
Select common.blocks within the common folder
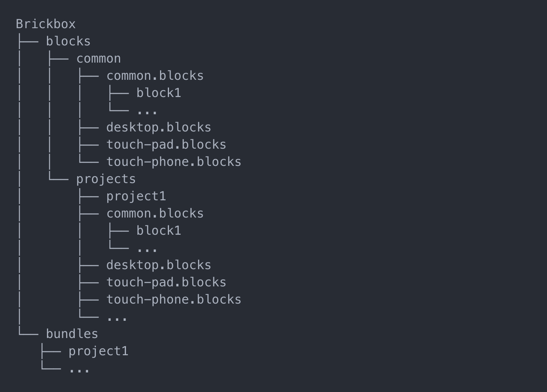(155, 76)
